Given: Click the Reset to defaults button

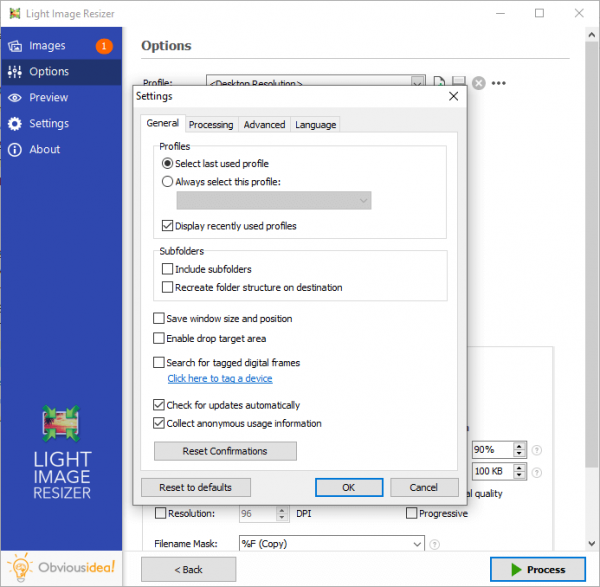Looking at the screenshot, I should (x=196, y=488).
